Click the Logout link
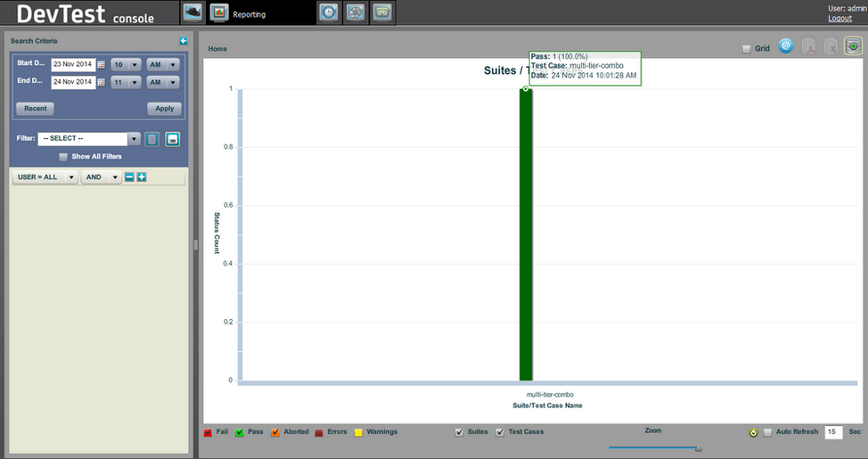Viewport: 868px width, 459px height. (839, 19)
